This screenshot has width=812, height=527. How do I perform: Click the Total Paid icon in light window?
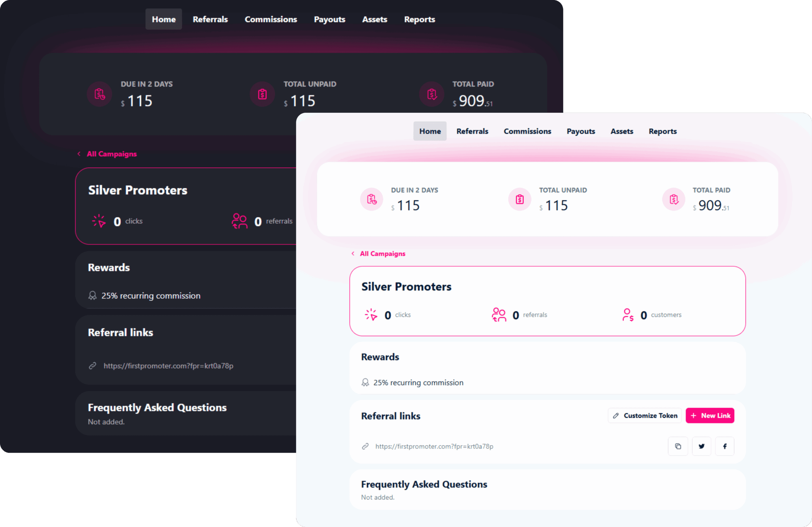(674, 199)
